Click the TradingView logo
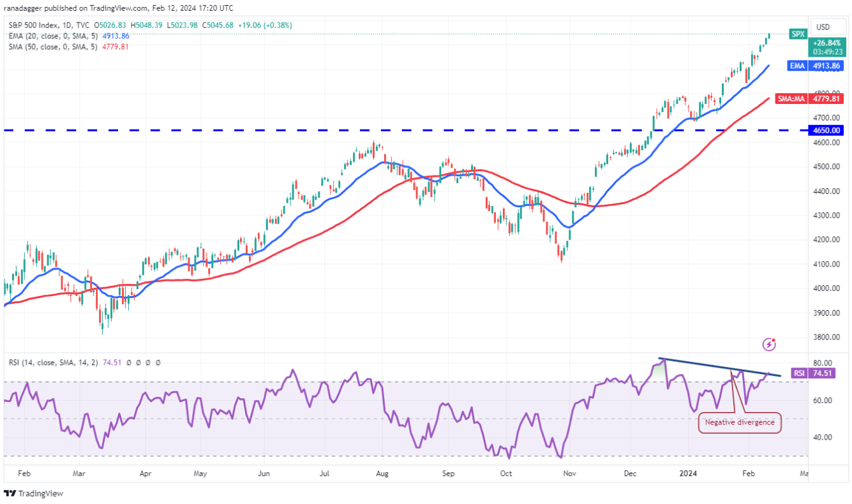The image size is (852, 504). point(33,493)
